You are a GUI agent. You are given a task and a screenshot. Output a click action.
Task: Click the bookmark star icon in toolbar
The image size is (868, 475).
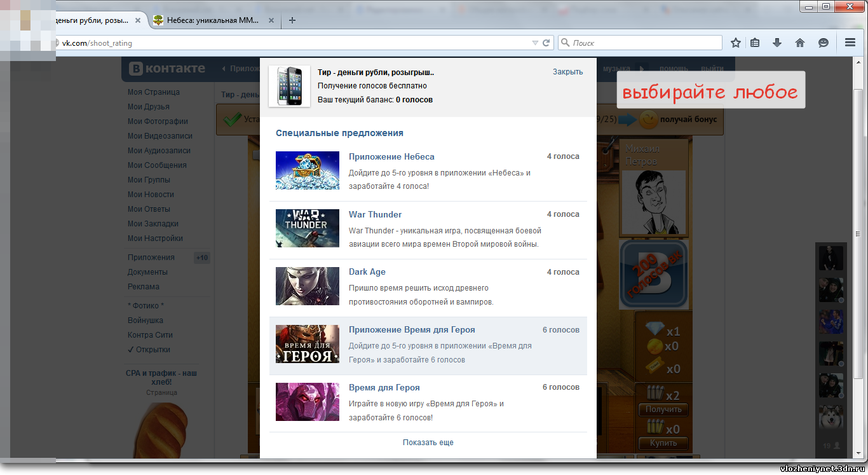[x=736, y=43]
